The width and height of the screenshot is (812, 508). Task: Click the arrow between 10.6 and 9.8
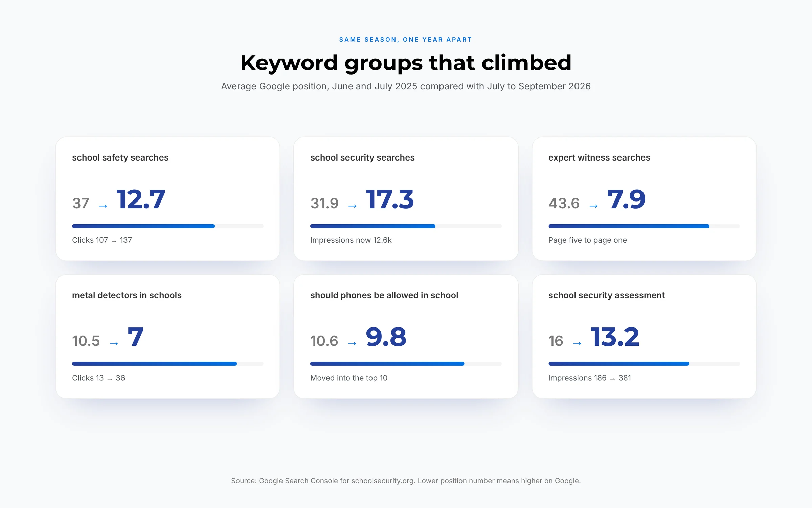click(352, 344)
